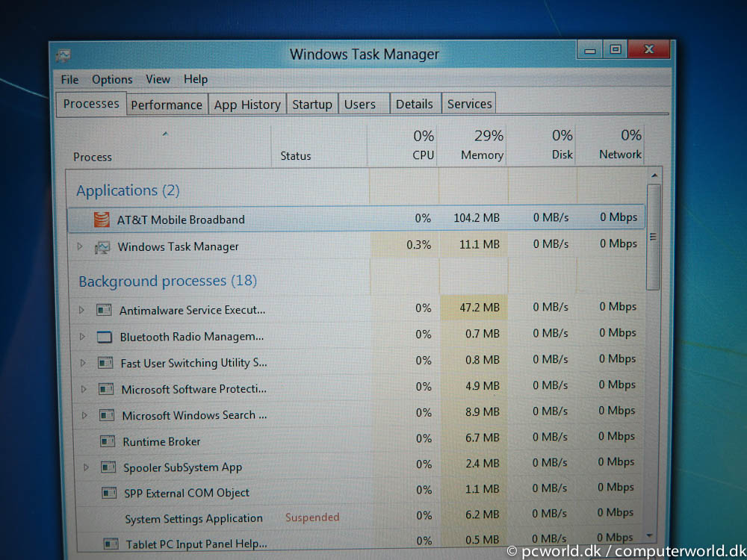Click the scroll down arrow of the list
The height and width of the screenshot is (560, 747).
tap(650, 535)
